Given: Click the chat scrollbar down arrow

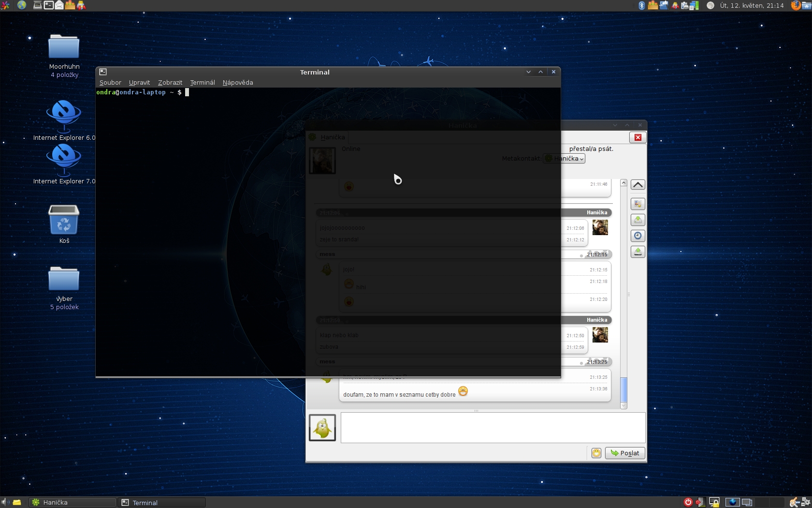Looking at the screenshot, I should (x=623, y=405).
